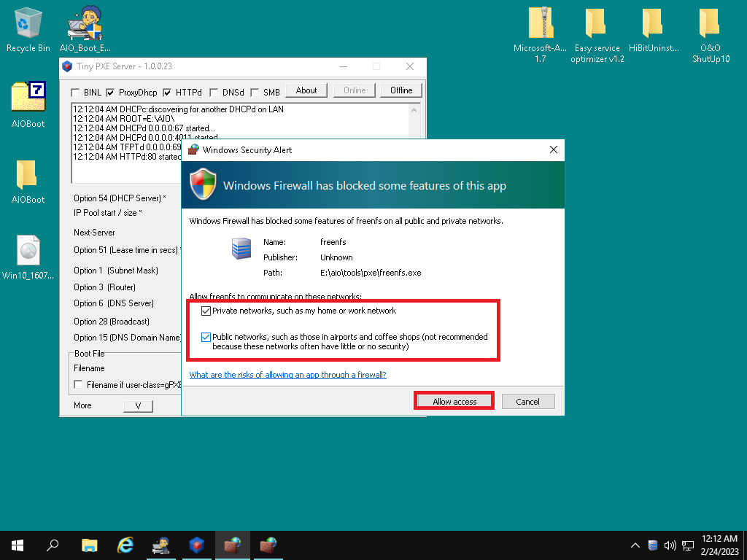747x560 pixels.
Task: Show hidden system tray icons
Action: pyautogui.click(x=635, y=545)
